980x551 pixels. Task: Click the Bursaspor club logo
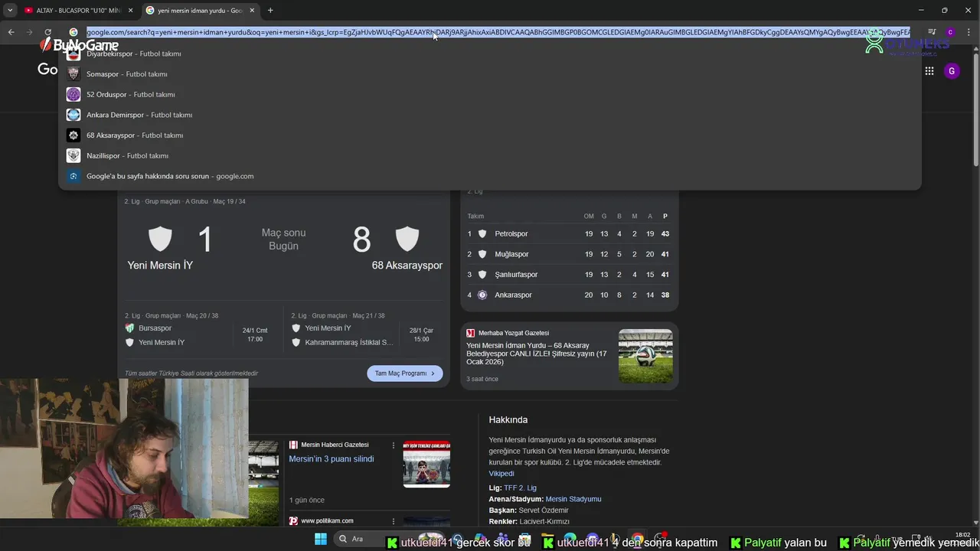129,328
